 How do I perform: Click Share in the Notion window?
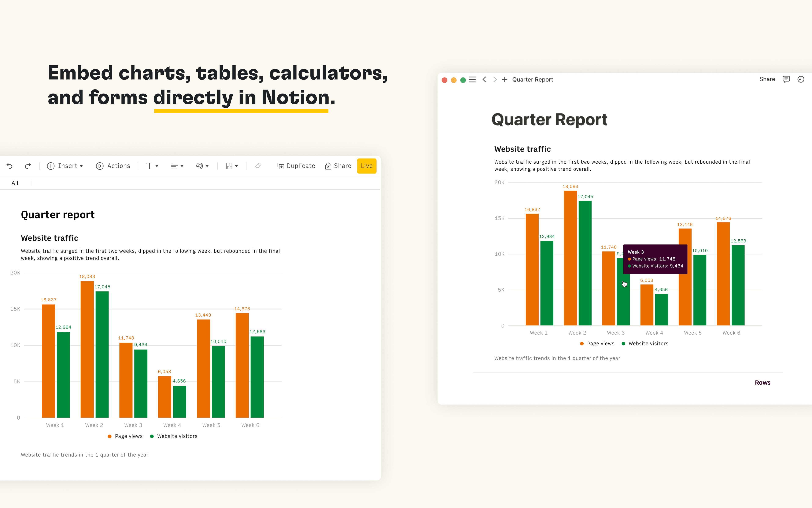point(767,79)
